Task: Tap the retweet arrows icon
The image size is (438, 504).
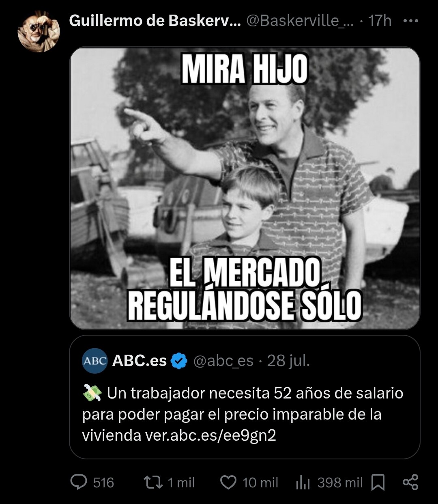Action: pos(154,482)
